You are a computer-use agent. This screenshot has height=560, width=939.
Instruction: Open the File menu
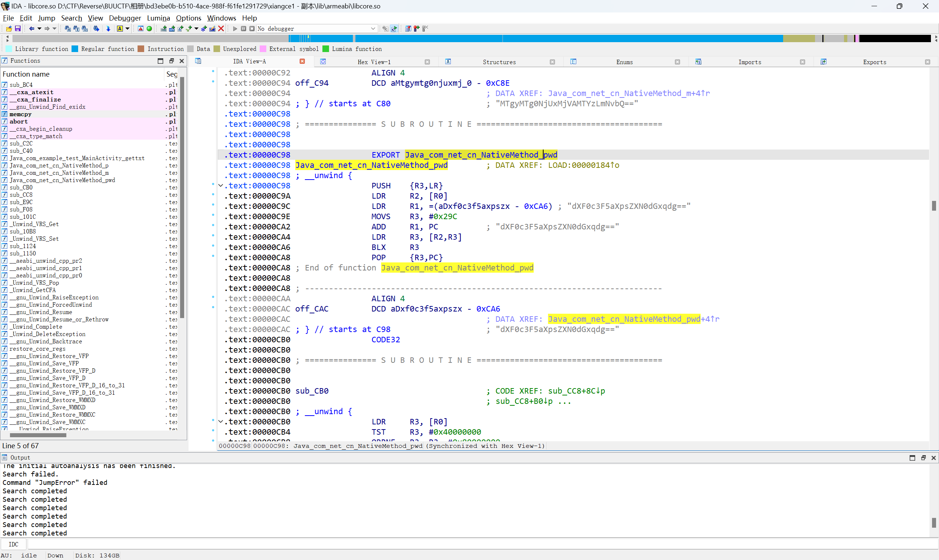[8, 18]
